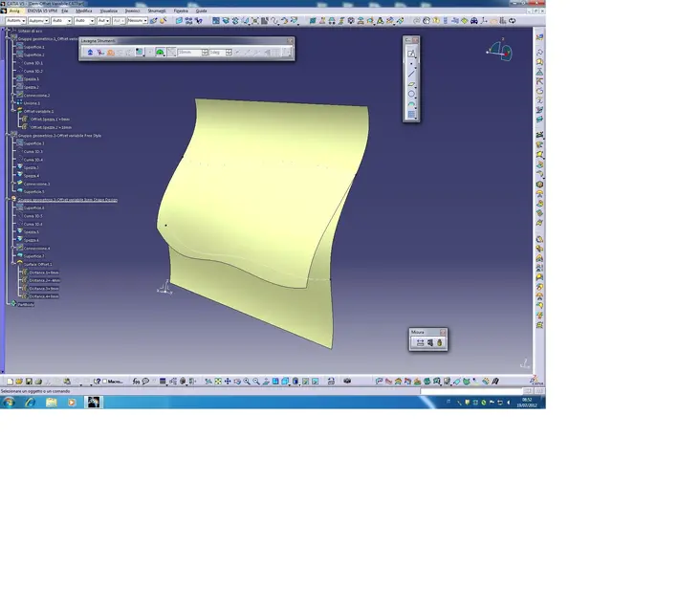
Task: Click the compass icon in the top-right viewport
Action: [x=501, y=49]
